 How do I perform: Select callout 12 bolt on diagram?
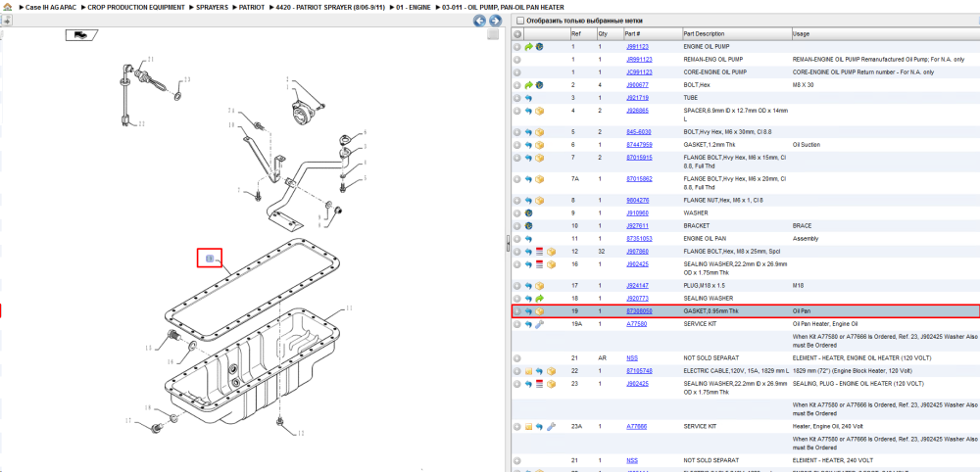click(x=301, y=433)
